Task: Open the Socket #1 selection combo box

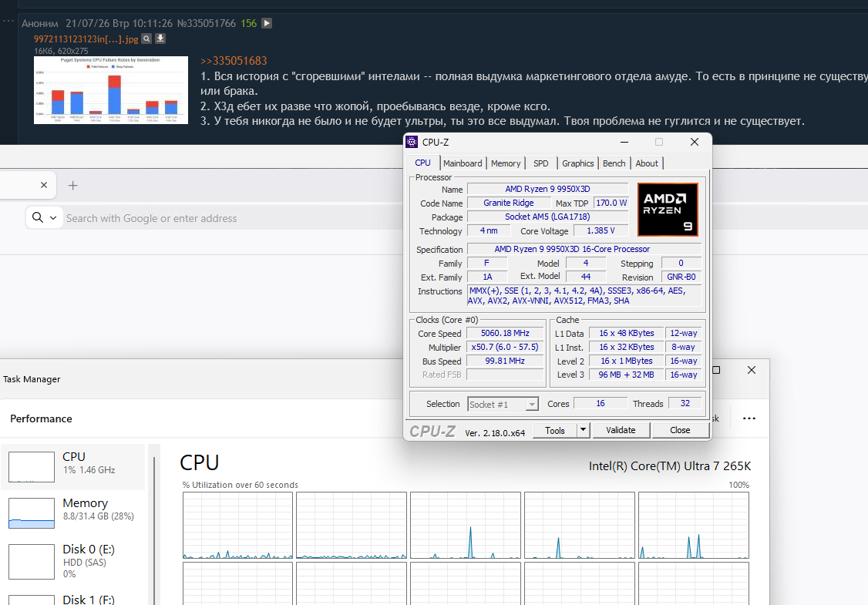Action: (x=503, y=404)
